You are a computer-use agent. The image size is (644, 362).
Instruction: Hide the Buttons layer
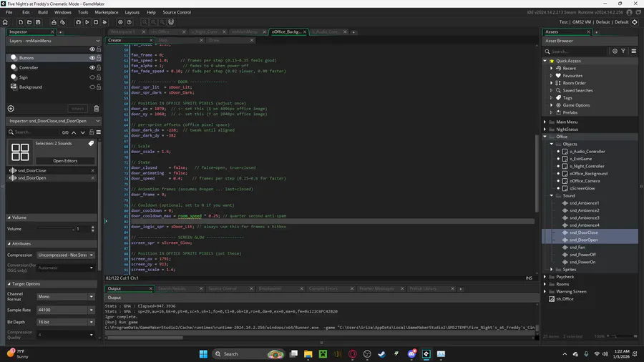[92, 58]
